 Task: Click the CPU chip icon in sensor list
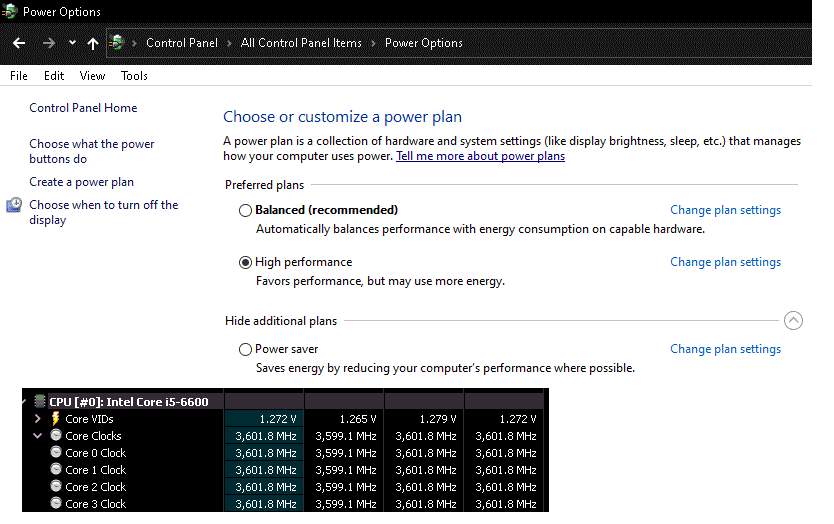[40, 402]
